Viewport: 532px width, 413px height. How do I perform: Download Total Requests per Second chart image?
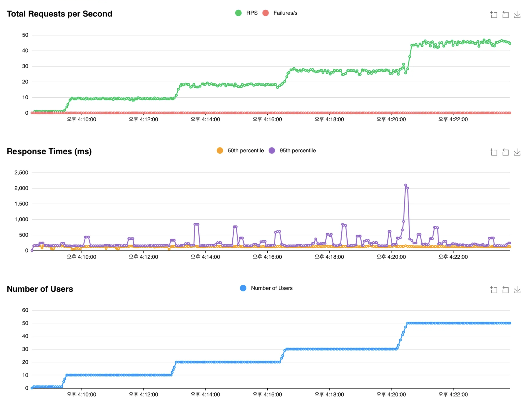point(517,15)
